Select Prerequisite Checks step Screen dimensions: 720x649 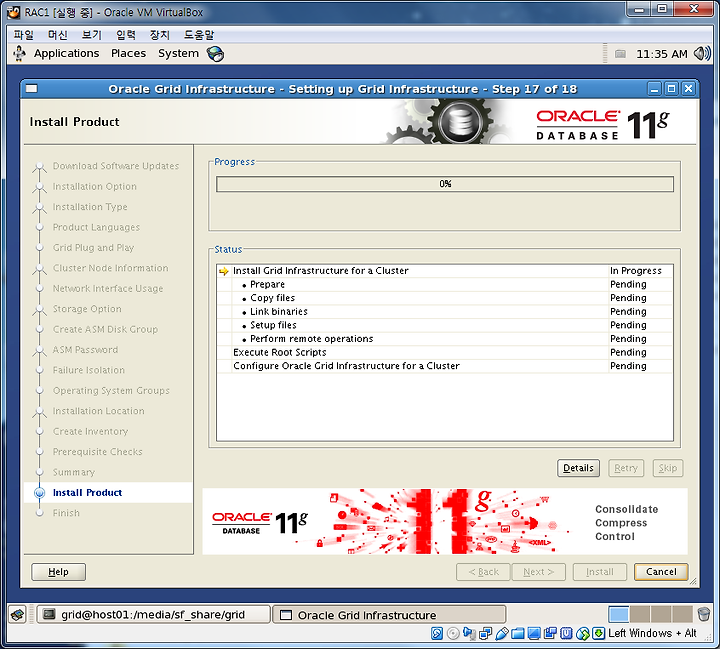tap(97, 452)
